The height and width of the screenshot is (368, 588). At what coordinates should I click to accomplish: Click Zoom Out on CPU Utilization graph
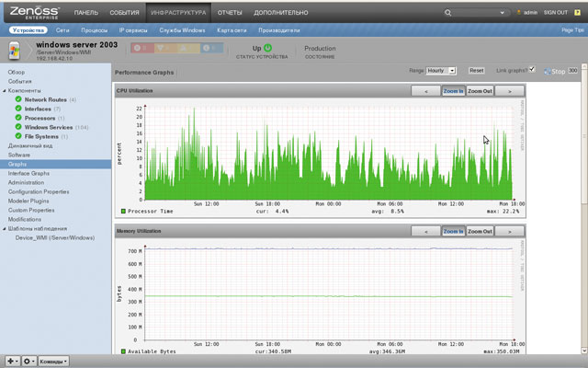pyautogui.click(x=480, y=91)
